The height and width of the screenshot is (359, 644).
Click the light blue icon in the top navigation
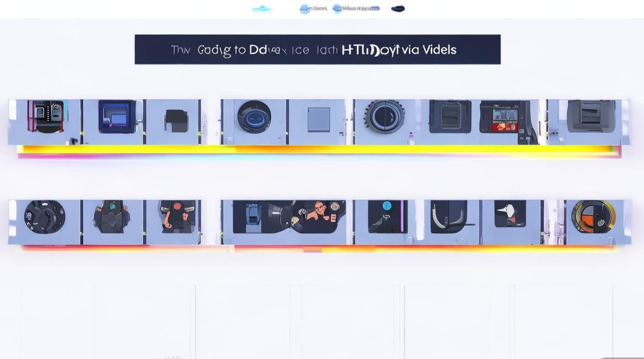[262, 9]
